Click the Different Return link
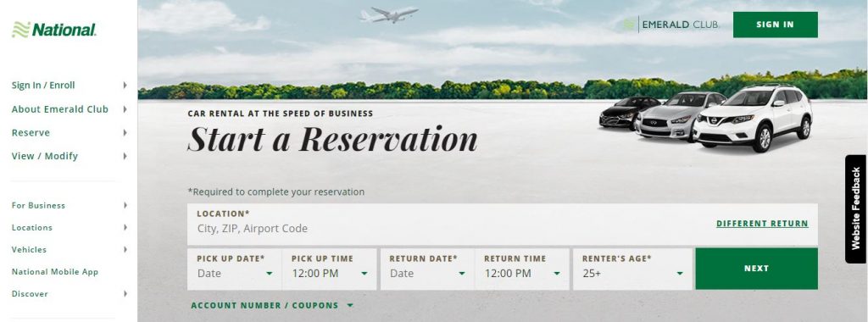 [762, 224]
